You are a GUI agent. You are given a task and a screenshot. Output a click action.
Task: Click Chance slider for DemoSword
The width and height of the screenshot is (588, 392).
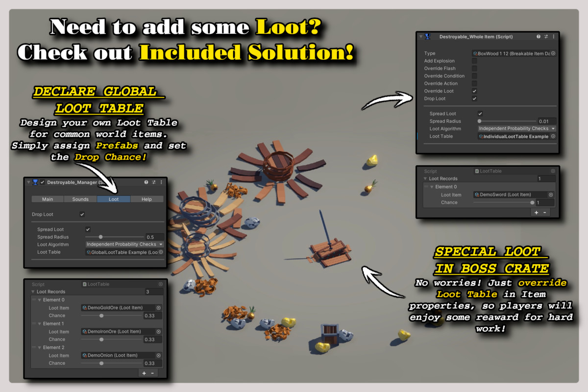pyautogui.click(x=503, y=202)
